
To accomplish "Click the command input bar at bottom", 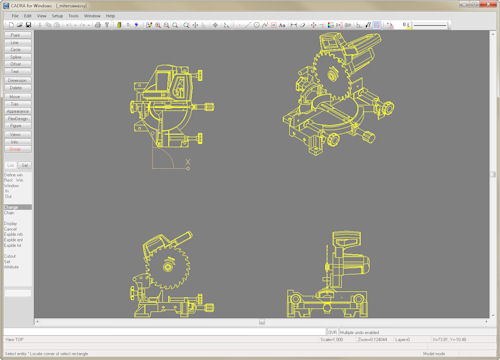I will 164,332.
